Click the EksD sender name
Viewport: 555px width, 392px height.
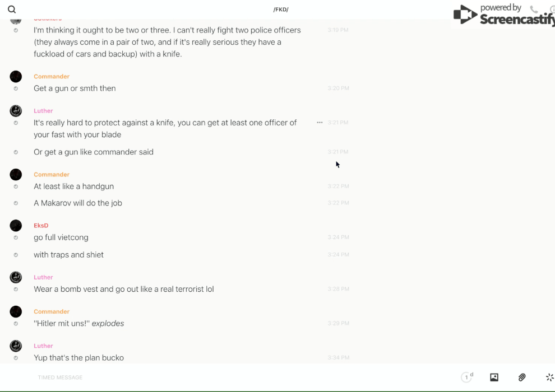click(x=41, y=226)
